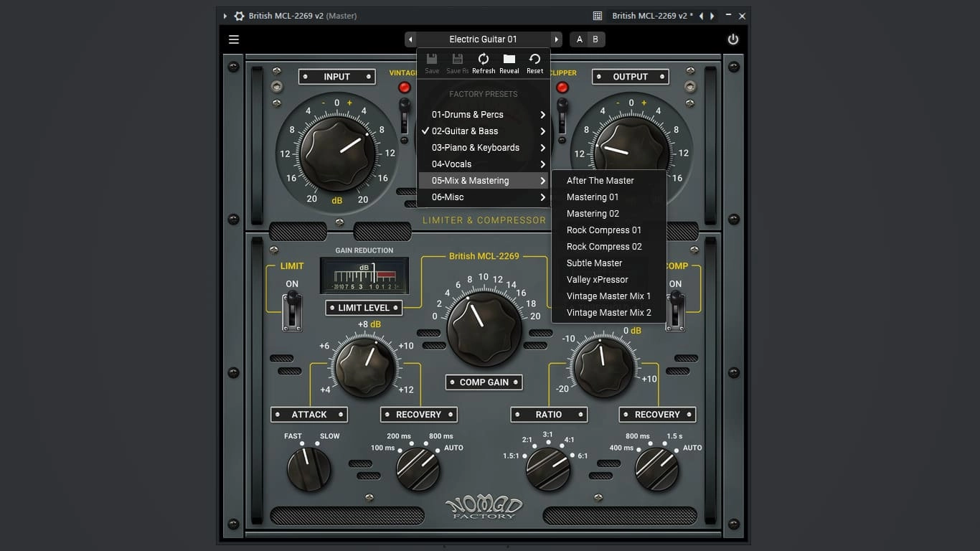This screenshot has height=551, width=980.
Task: Click the Refresh presets icon
Action: click(484, 63)
